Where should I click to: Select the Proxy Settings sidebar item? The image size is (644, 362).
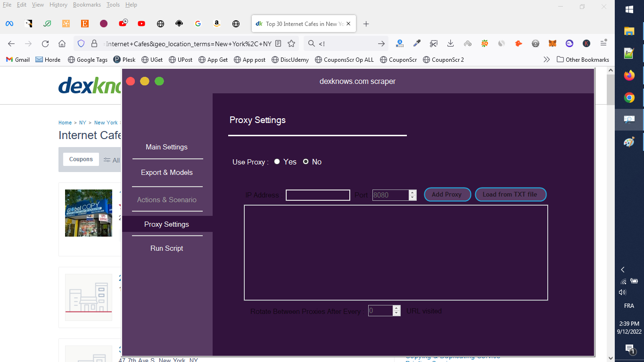167,224
